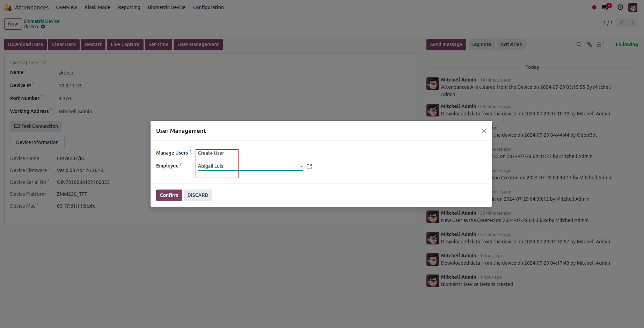The height and width of the screenshot is (328, 644).
Task: Open the chatter search icon
Action: (x=579, y=44)
